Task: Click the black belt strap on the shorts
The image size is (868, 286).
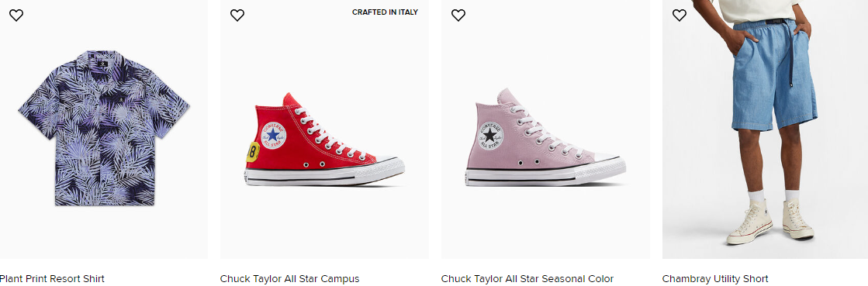Action: (791, 53)
